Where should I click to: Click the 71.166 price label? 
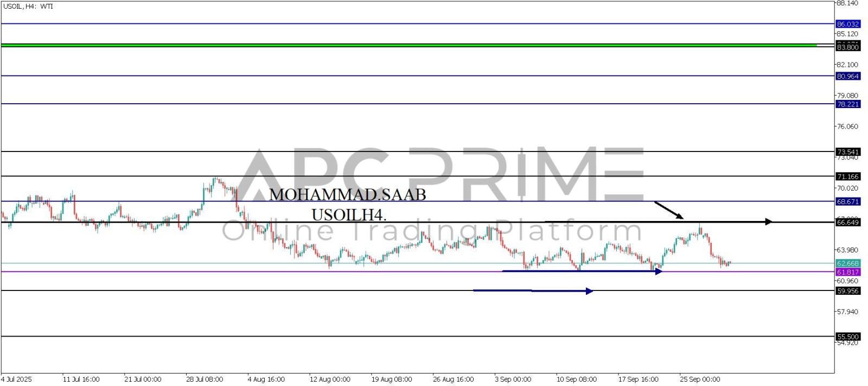pyautogui.click(x=847, y=176)
